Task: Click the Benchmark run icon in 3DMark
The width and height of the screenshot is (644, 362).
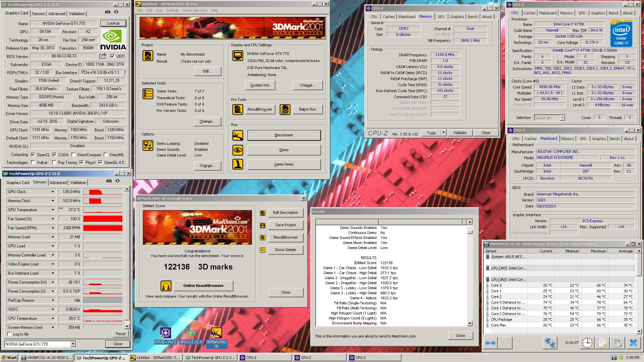Action: (x=238, y=135)
